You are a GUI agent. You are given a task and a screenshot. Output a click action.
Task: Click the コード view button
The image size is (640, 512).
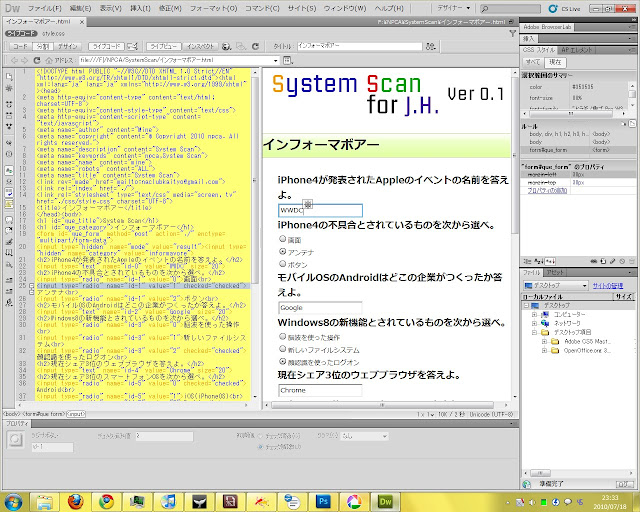19,47
